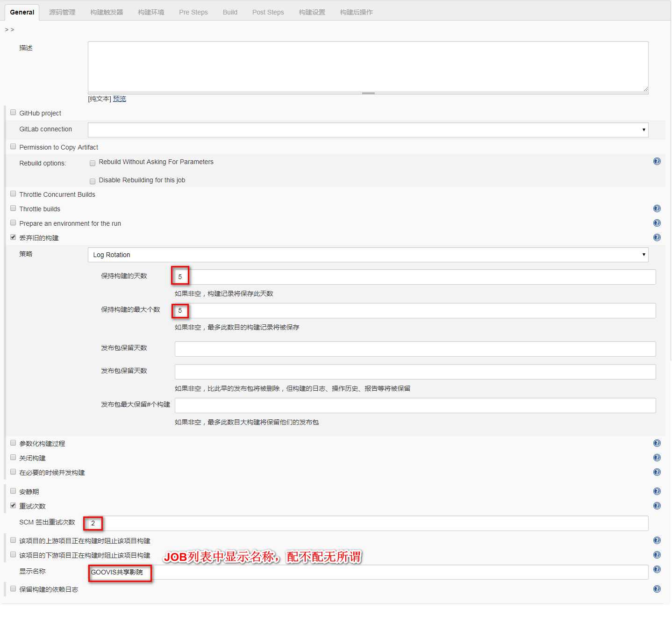Open help icon for Throttle builds

coord(657,209)
